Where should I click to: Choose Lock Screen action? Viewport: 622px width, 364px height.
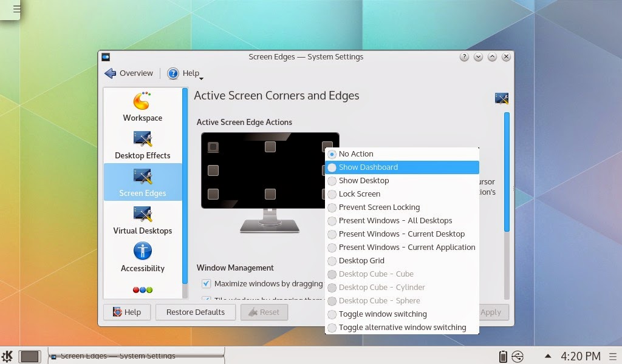click(402, 194)
